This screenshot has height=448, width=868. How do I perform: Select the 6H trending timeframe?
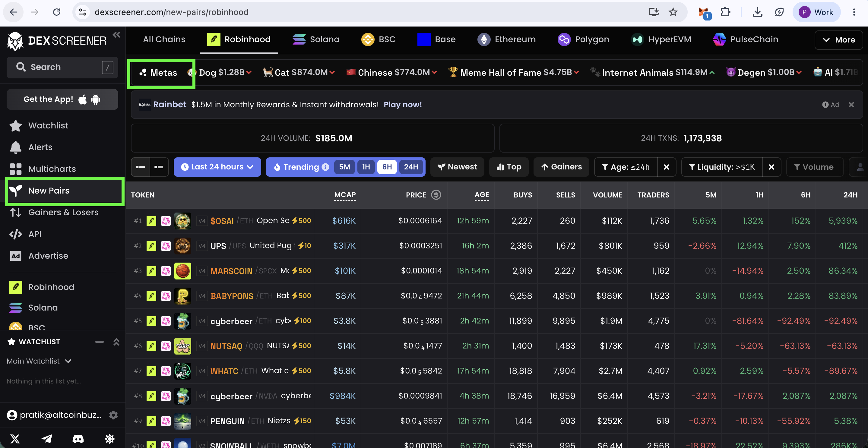[387, 167]
